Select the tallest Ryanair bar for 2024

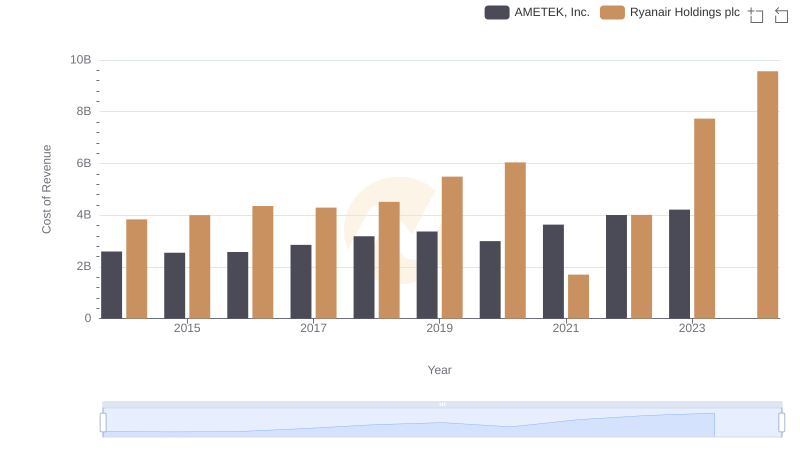pos(767,195)
